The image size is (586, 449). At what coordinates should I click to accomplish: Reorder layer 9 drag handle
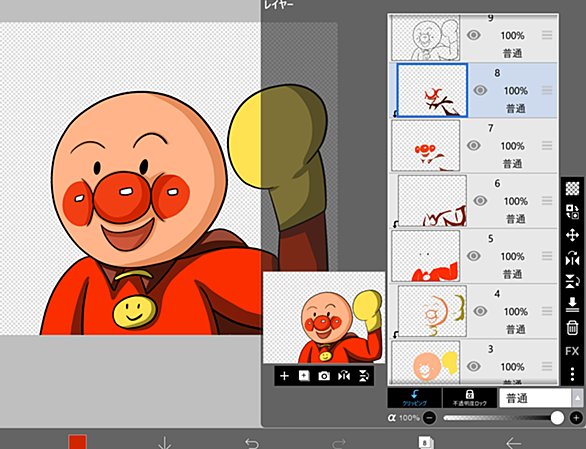(x=547, y=35)
